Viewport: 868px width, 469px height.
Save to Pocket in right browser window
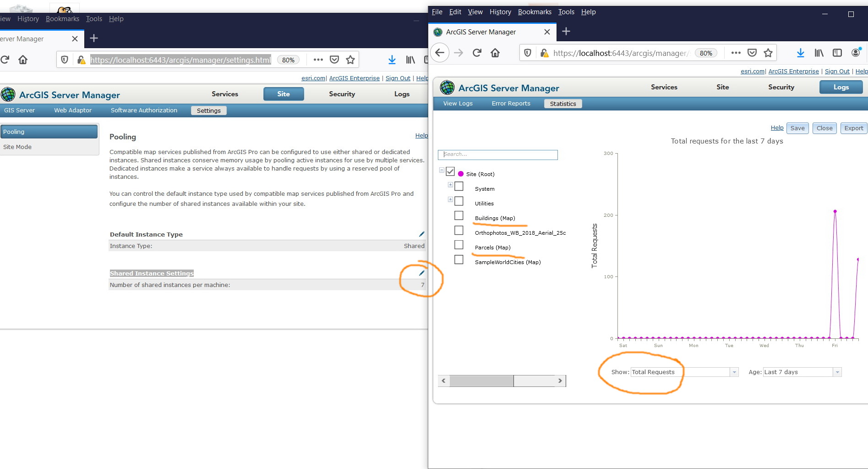pyautogui.click(x=752, y=53)
